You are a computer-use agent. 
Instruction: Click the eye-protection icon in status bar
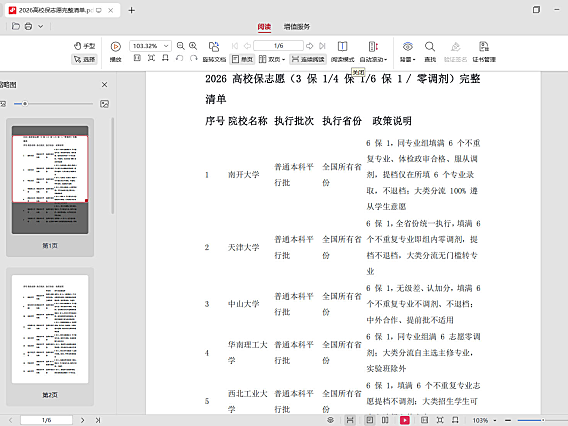[x=330, y=420]
